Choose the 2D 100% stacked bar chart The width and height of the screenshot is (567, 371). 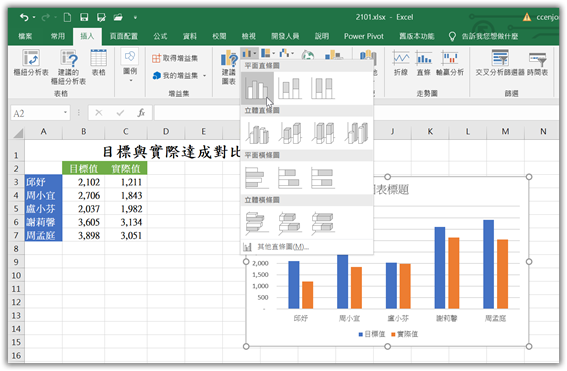(x=323, y=178)
